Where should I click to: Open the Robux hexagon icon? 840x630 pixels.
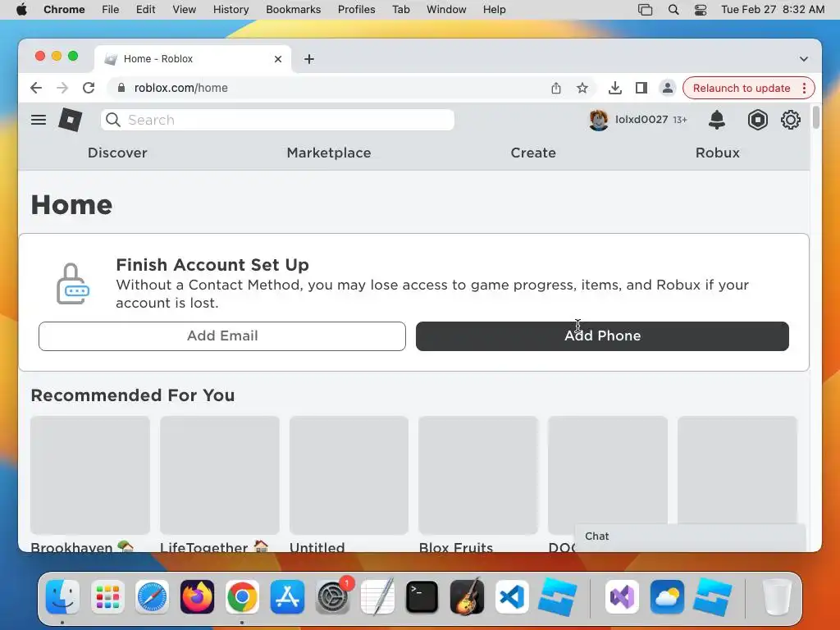757,120
